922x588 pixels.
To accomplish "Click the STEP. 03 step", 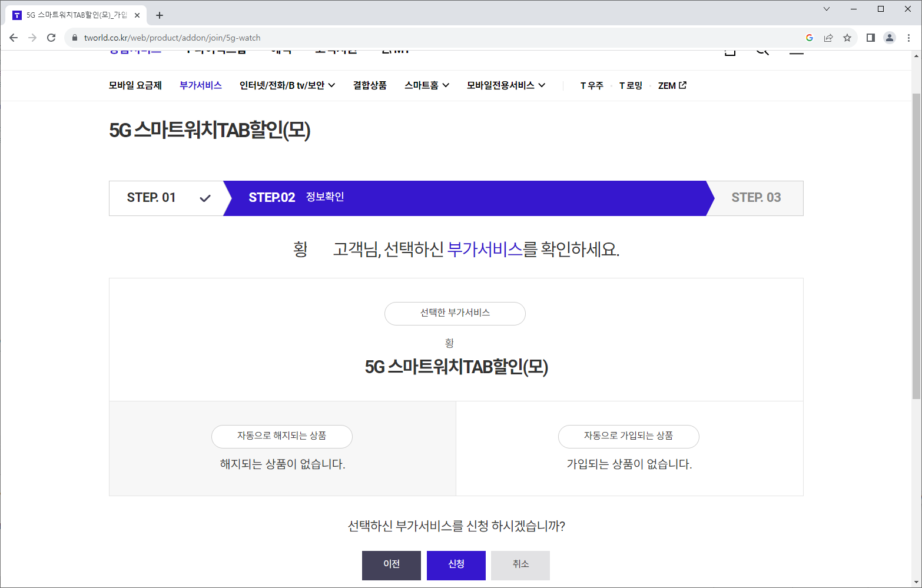I will click(x=756, y=198).
